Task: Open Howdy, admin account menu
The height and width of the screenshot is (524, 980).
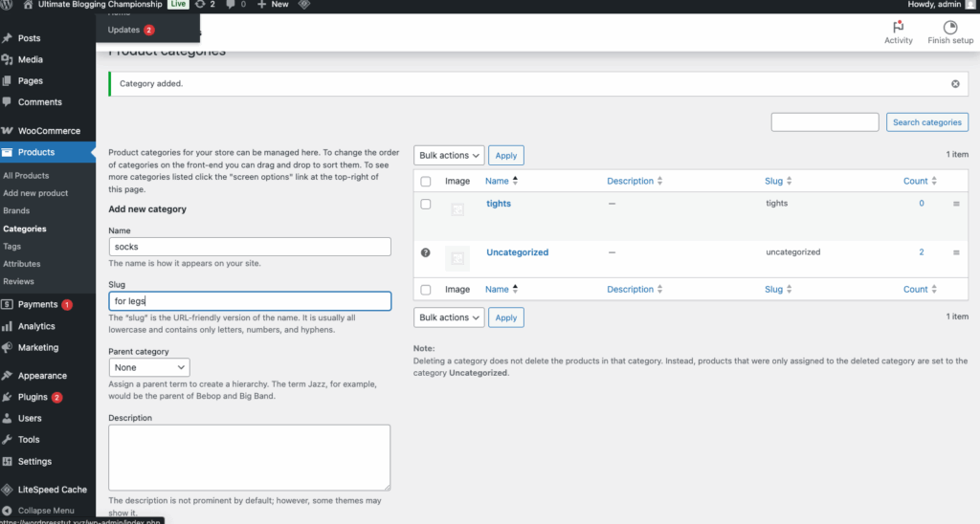Action: click(941, 4)
